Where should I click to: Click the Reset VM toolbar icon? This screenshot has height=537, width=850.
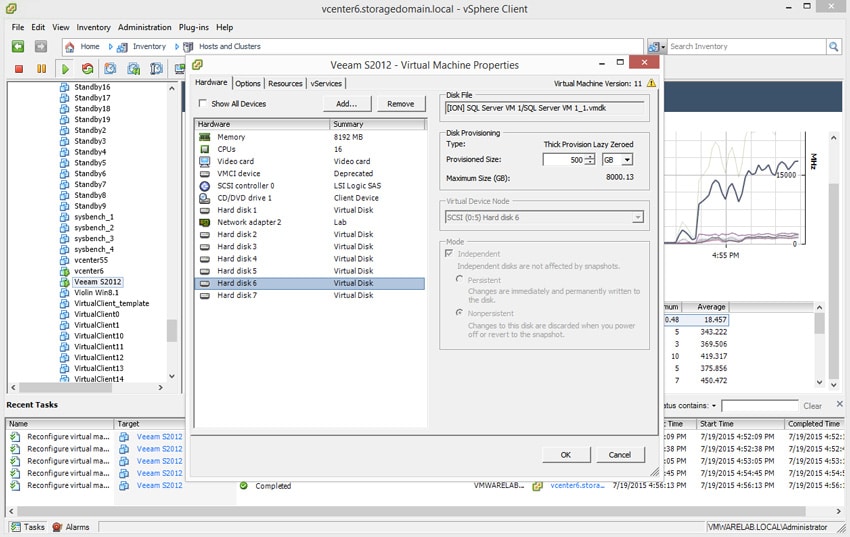click(x=87, y=69)
